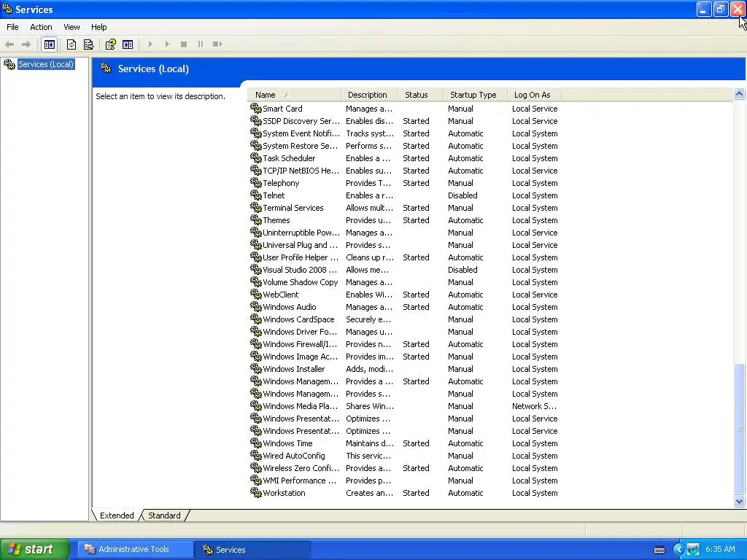The width and height of the screenshot is (747, 560).
Task: Click gear icon beside Wired AutoConfig
Action: point(256,455)
